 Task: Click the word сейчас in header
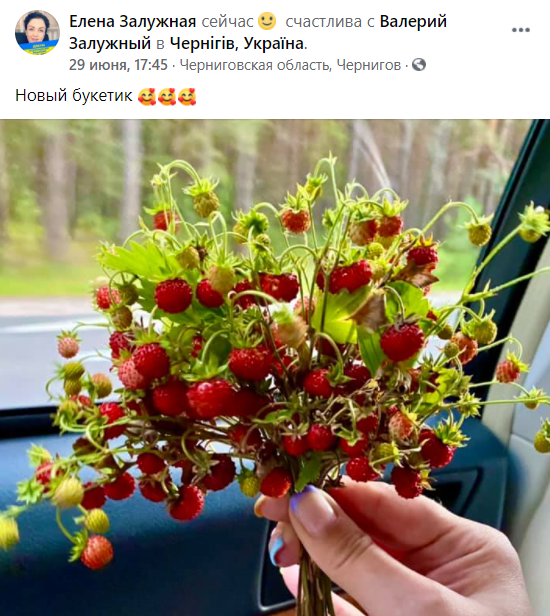(227, 22)
